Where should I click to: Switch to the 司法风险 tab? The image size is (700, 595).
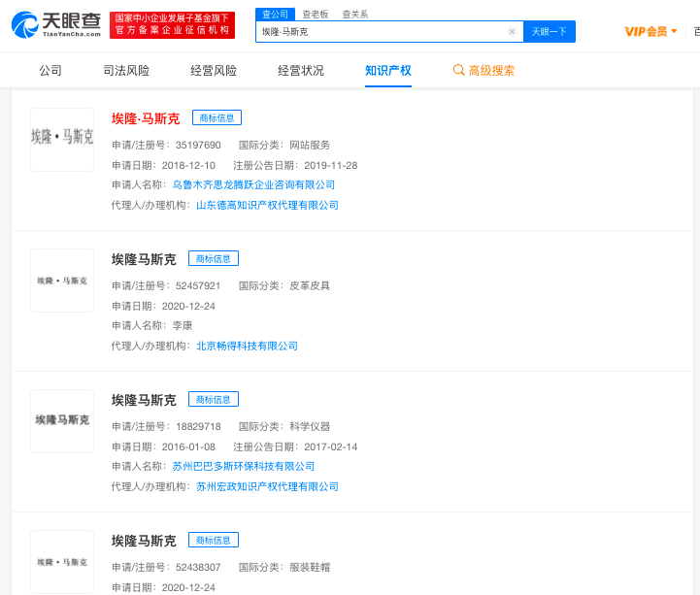coord(126,71)
